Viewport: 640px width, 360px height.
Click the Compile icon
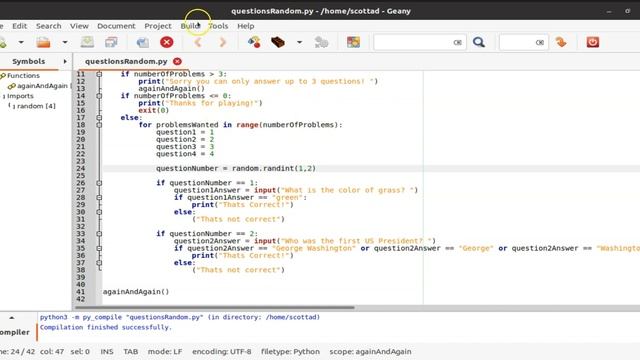click(x=254, y=42)
